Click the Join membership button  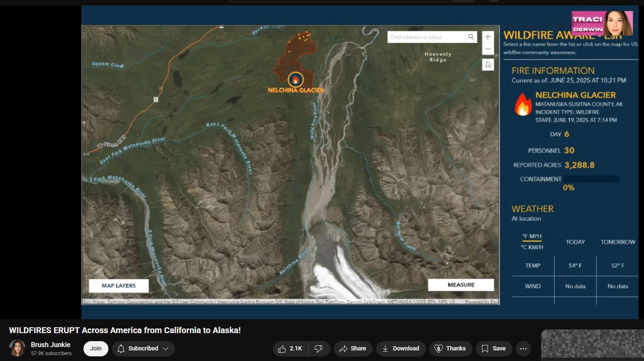96,349
